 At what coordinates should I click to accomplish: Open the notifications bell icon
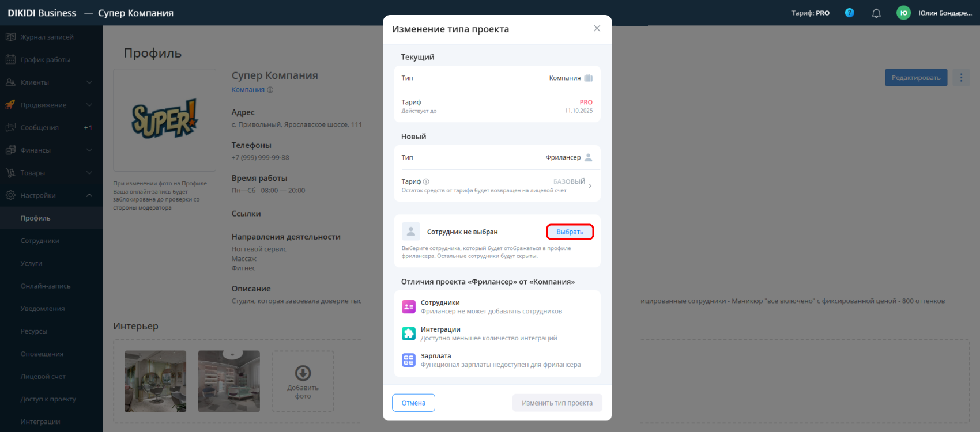coord(876,13)
